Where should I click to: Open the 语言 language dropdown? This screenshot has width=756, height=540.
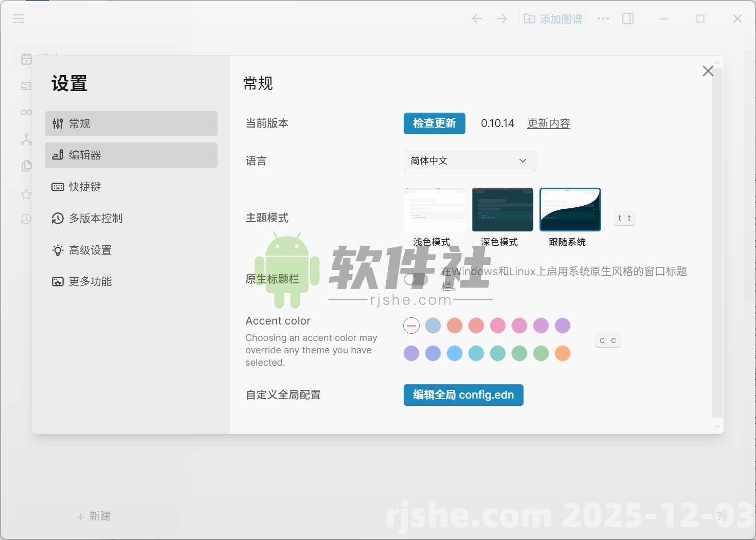coord(469,161)
